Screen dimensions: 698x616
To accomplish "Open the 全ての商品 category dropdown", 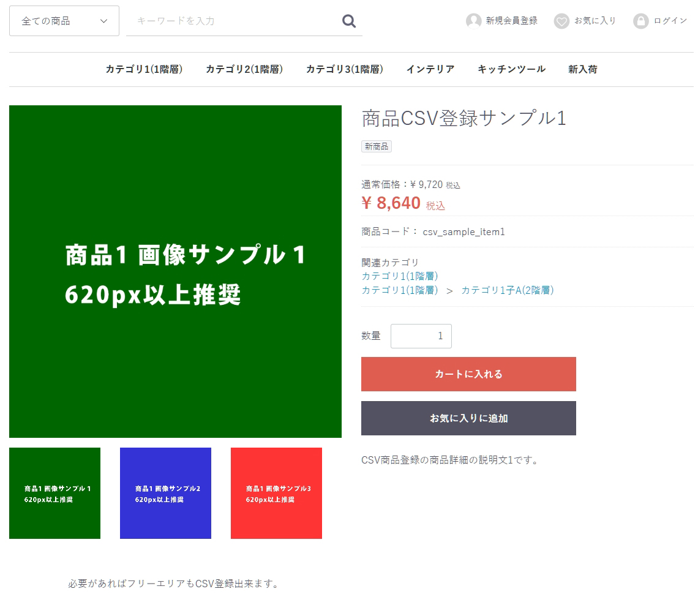I will (x=64, y=21).
